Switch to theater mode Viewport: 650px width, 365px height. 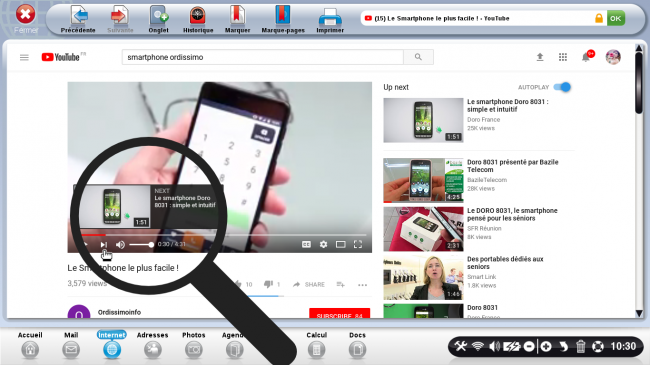tap(340, 244)
